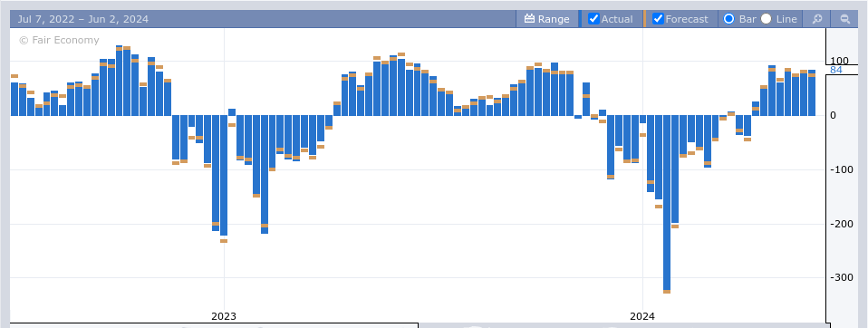Viewport: 868px width, 328px height.
Task: Click the zoom in magnifier icon
Action: click(x=817, y=19)
